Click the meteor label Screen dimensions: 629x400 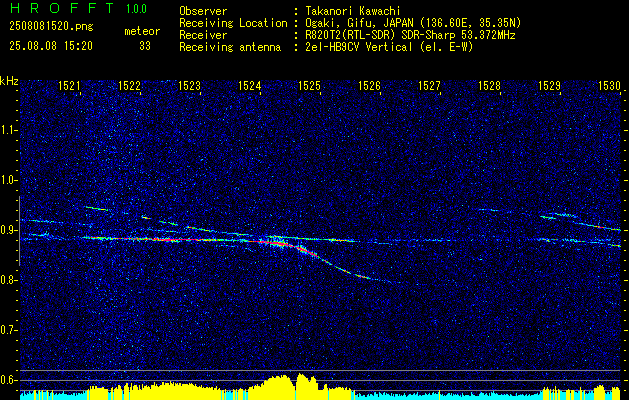click(142, 31)
